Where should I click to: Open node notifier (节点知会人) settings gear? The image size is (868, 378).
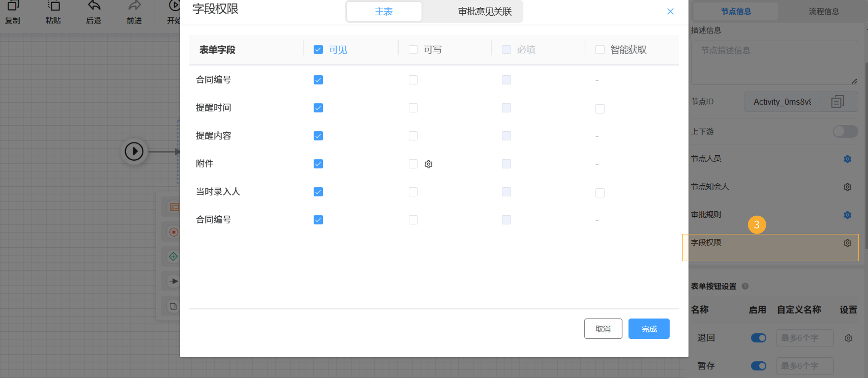pos(847,187)
